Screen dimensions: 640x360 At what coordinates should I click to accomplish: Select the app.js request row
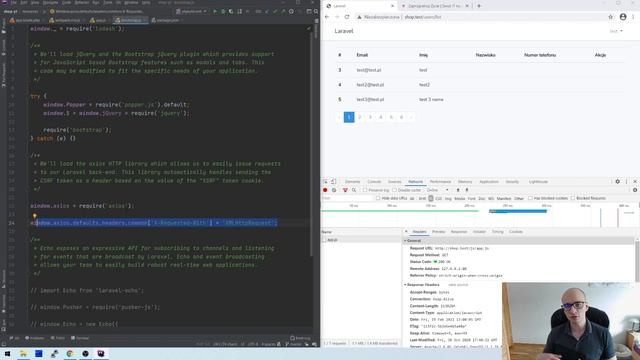[x=361, y=240]
